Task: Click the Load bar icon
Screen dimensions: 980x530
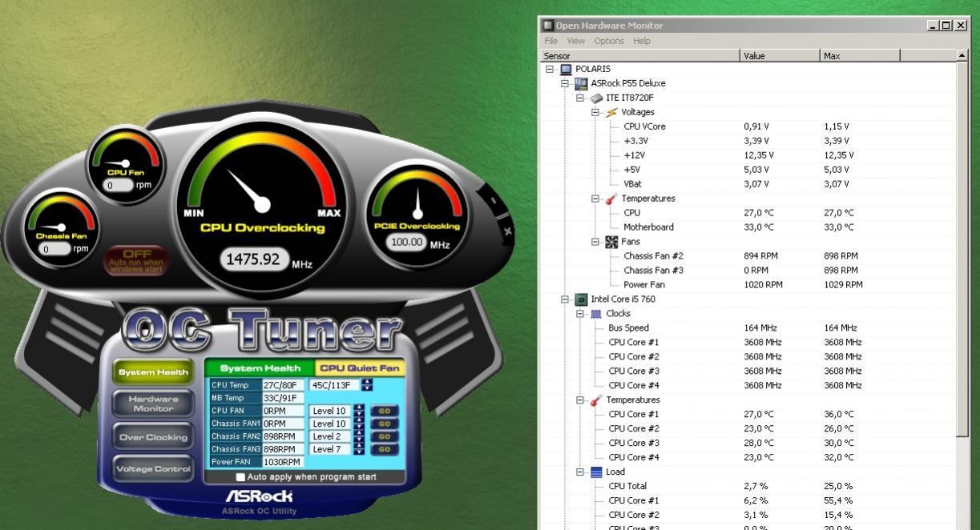Action: click(597, 472)
